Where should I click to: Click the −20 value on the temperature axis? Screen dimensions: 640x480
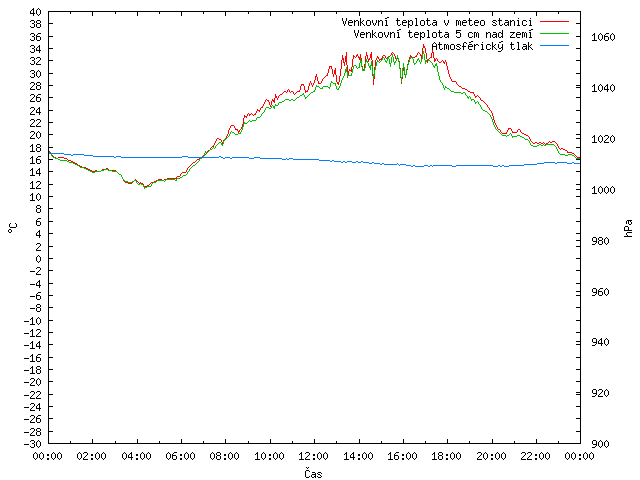point(33,382)
